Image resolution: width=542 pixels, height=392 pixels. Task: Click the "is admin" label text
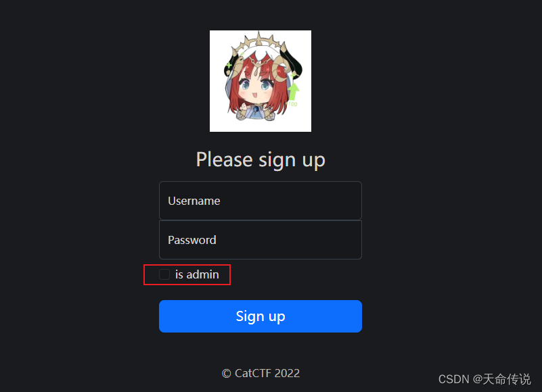tap(197, 274)
